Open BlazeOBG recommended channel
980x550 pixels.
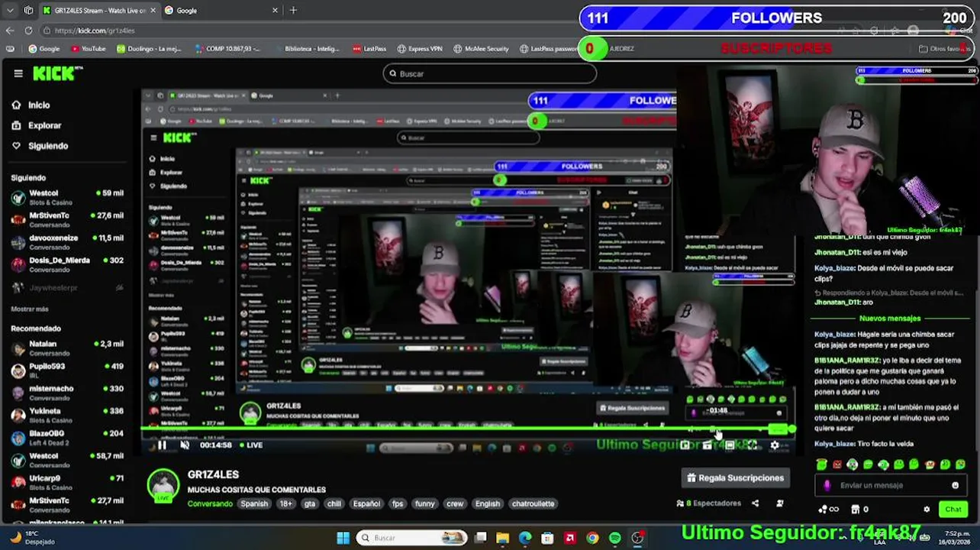(x=67, y=438)
